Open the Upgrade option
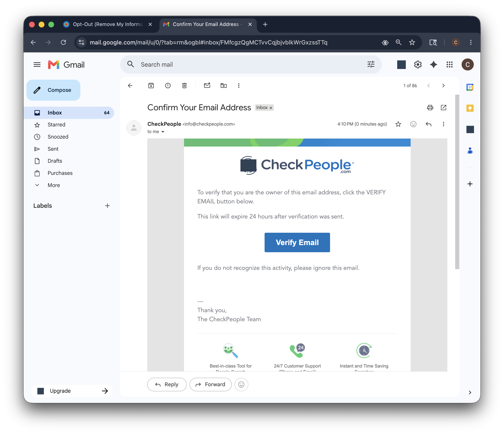 tap(72, 391)
